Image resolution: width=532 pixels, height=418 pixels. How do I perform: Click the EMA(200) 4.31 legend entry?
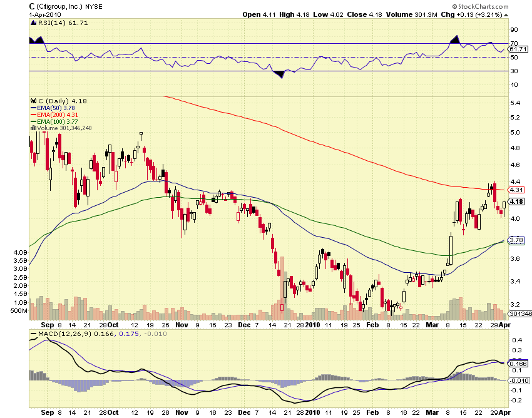click(58, 115)
